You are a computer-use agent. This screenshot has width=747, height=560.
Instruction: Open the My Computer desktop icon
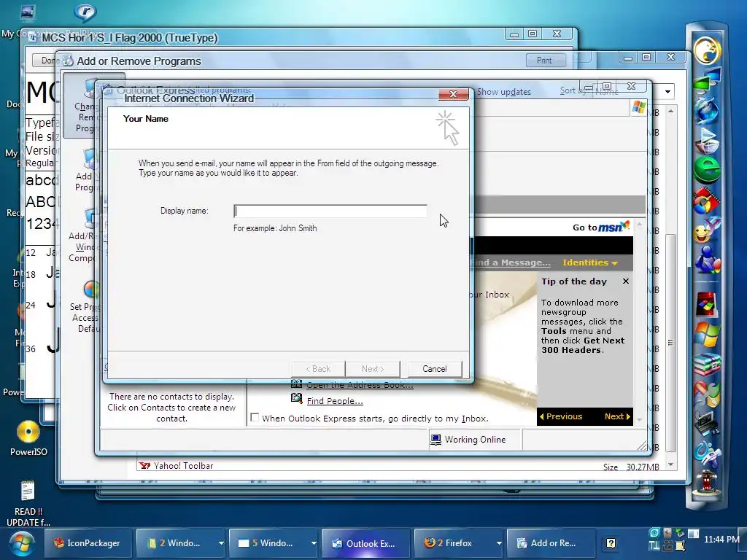(27, 13)
